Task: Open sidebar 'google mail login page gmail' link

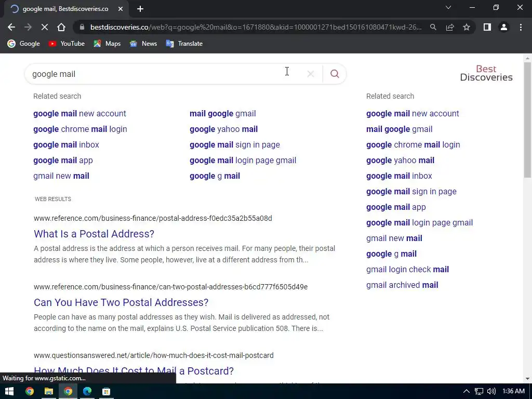Action: [x=419, y=222]
